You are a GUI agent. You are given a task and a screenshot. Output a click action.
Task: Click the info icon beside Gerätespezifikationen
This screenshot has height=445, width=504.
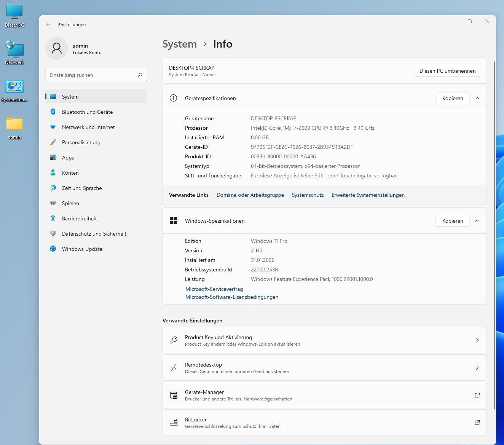tap(173, 98)
